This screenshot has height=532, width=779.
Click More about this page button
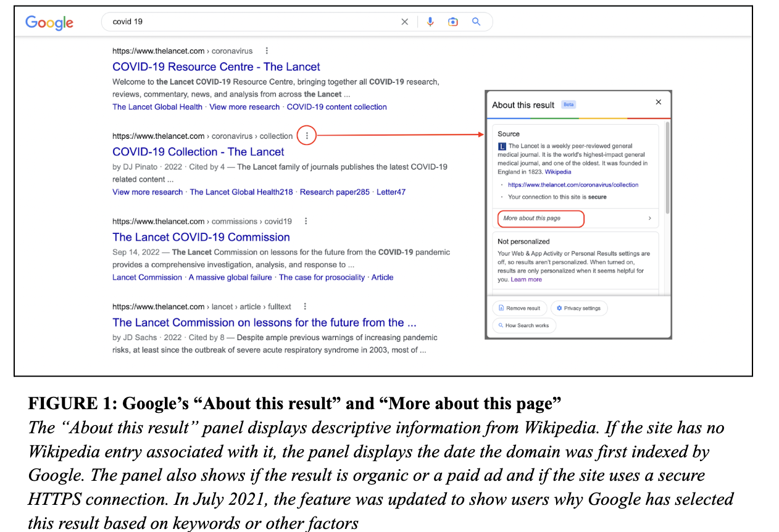click(x=541, y=218)
